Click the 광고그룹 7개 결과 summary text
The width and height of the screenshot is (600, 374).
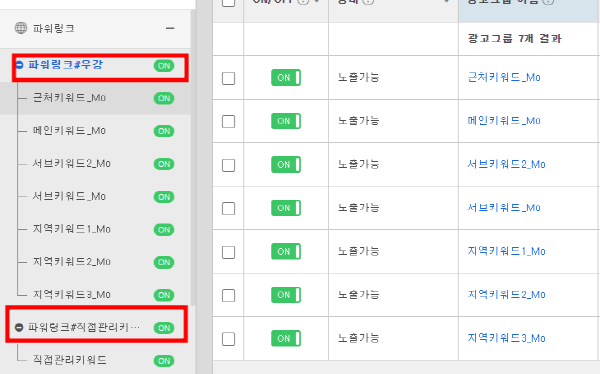(515, 38)
